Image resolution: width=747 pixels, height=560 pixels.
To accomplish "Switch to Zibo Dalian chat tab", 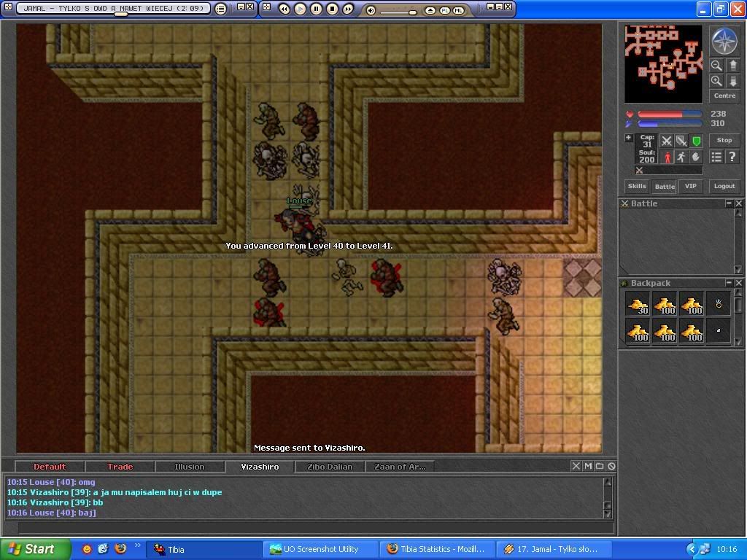I will (330, 467).
